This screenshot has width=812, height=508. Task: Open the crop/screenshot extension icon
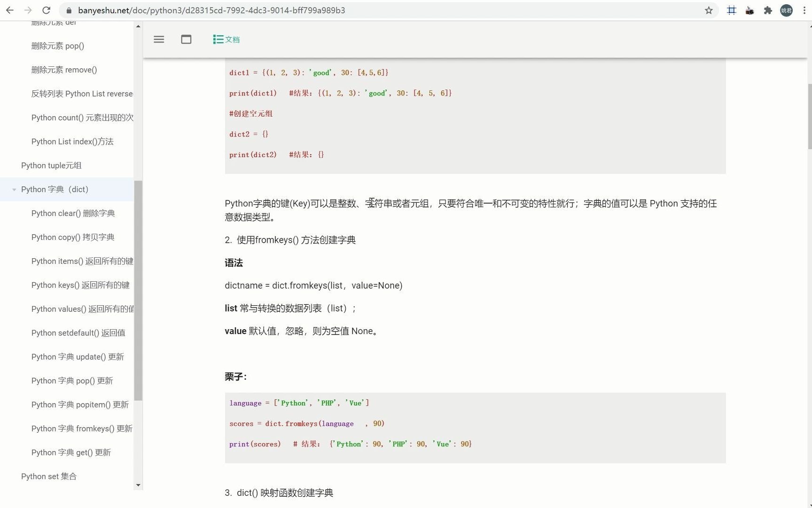[x=732, y=10]
